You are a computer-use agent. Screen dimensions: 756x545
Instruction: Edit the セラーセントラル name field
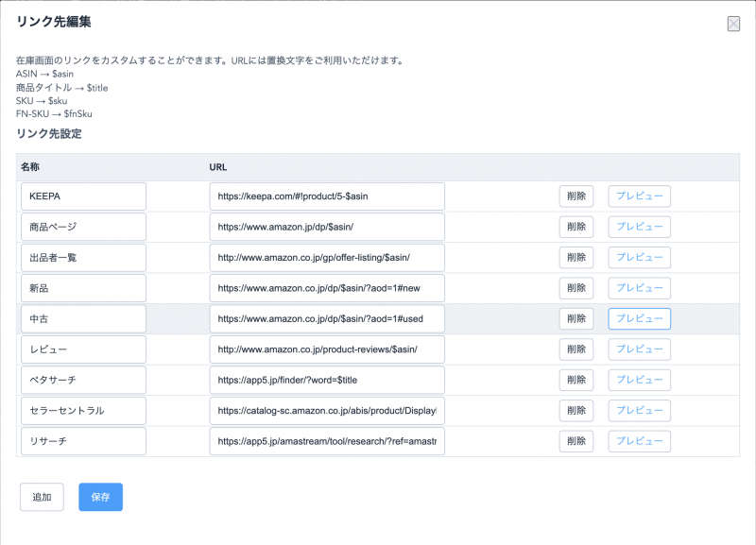point(83,411)
